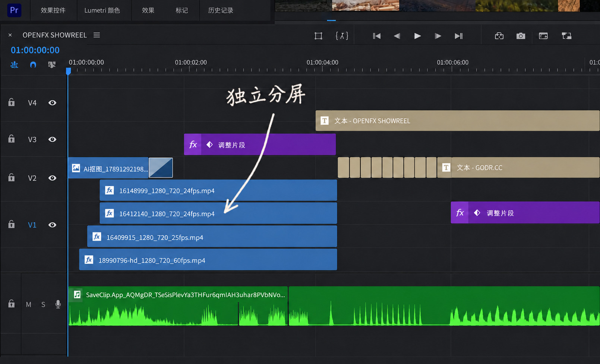Click the proxy toggle icon
600x364 pixels.
[x=566, y=36]
